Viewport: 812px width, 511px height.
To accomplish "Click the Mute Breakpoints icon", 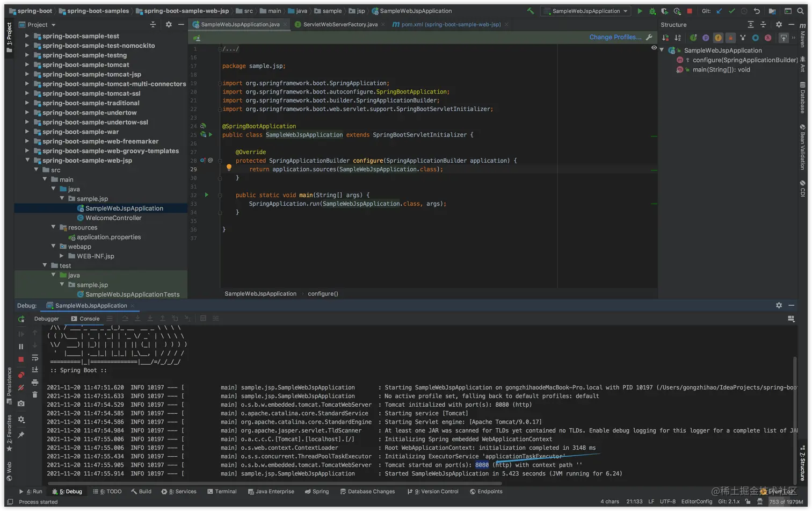I will tap(21, 388).
